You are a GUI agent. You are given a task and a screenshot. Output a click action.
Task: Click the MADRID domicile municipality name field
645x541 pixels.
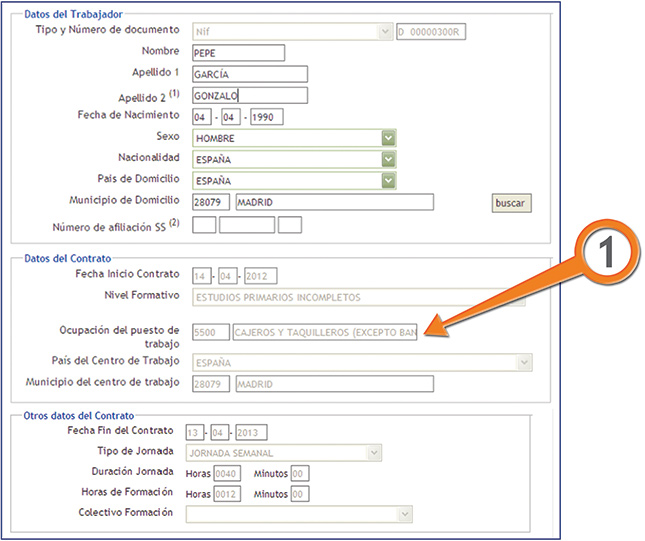pos(334,202)
